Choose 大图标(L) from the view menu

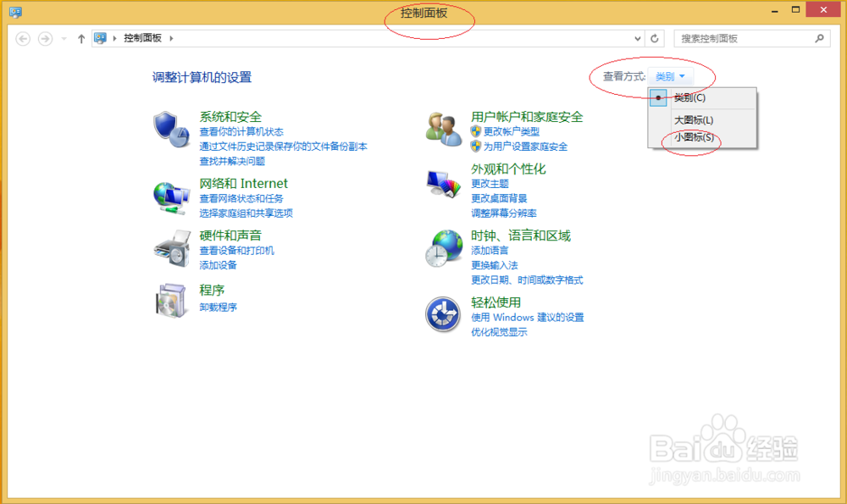pos(695,120)
